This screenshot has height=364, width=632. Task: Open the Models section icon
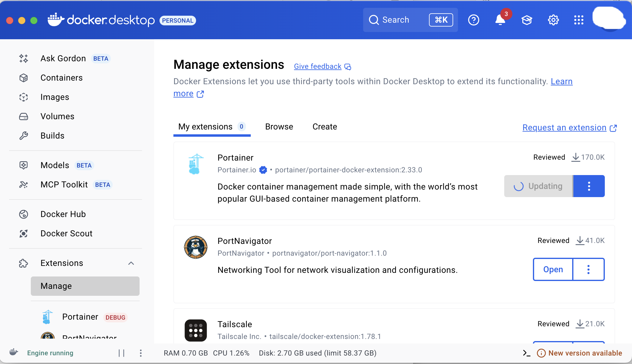click(24, 165)
